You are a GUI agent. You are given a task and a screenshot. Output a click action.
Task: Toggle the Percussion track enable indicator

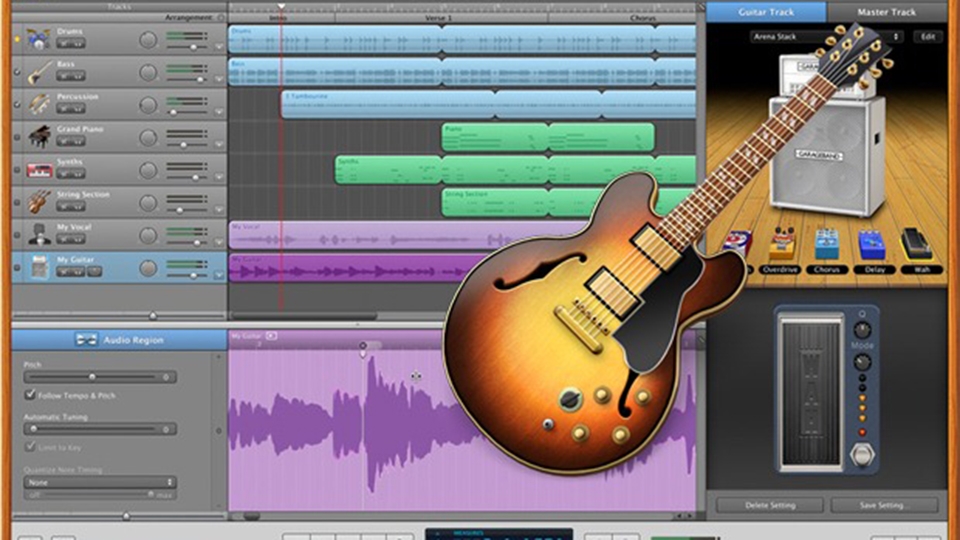[17, 105]
